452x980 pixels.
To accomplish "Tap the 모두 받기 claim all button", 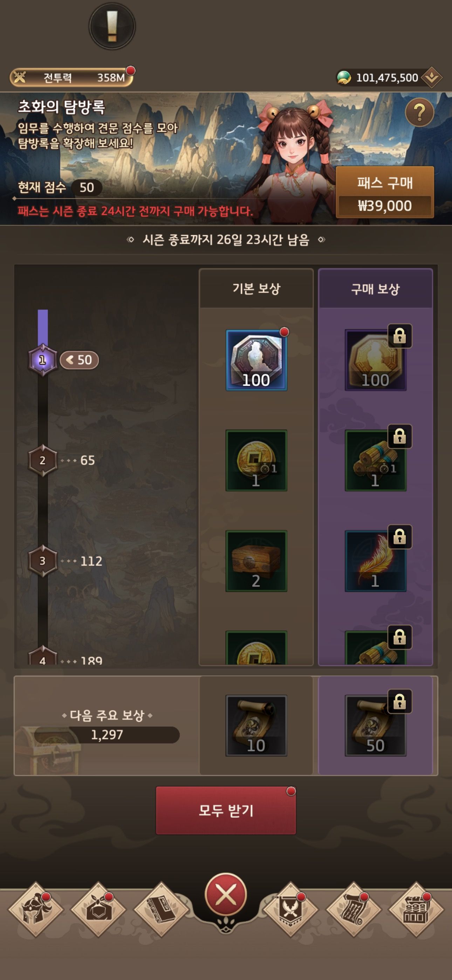I will pos(226,810).
